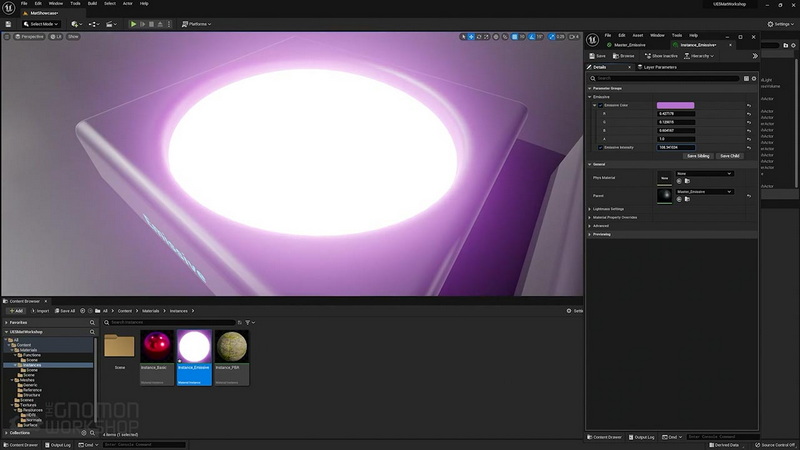Click the Browse to asset button
800x450 pixels.
(624, 56)
